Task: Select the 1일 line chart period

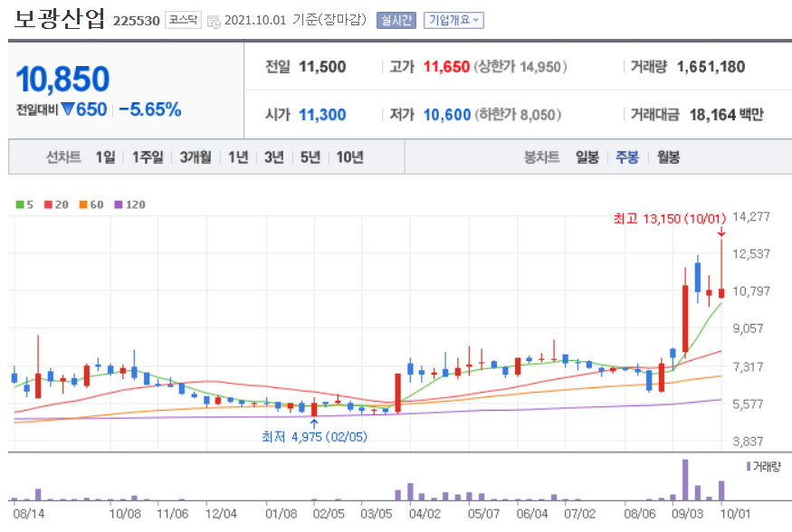Action: 105,157
